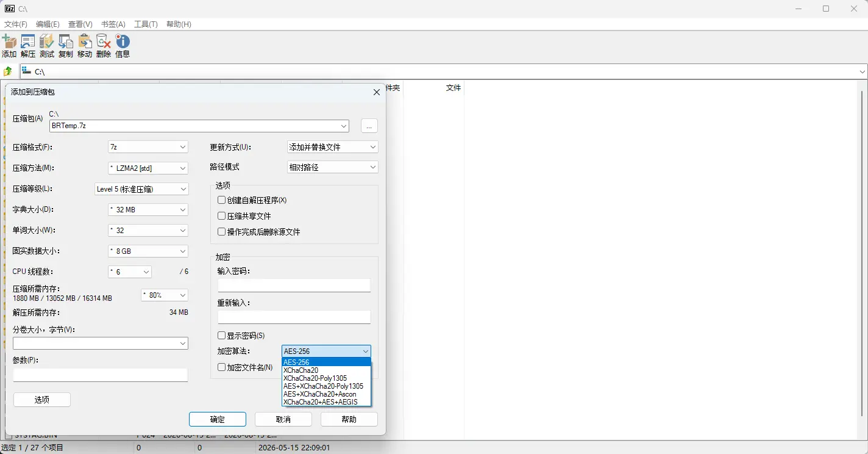The height and width of the screenshot is (454, 868).
Task: Select XChaCha20-Poly1305 encryption option
Action: click(x=327, y=378)
